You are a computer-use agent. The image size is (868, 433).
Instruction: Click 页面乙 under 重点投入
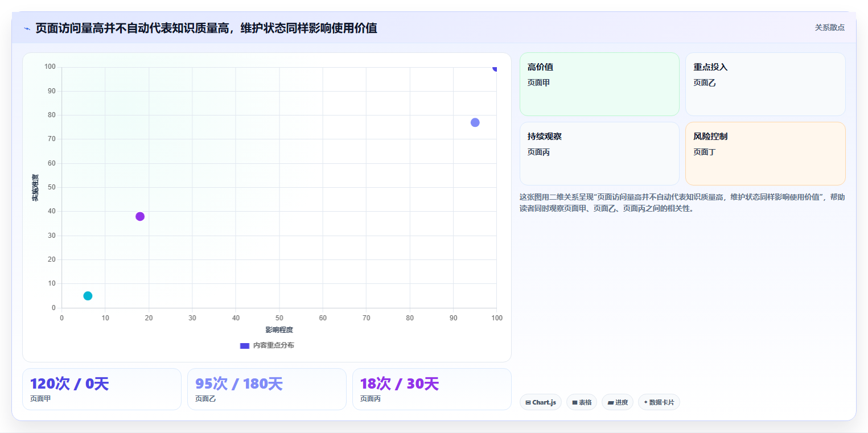(x=704, y=83)
